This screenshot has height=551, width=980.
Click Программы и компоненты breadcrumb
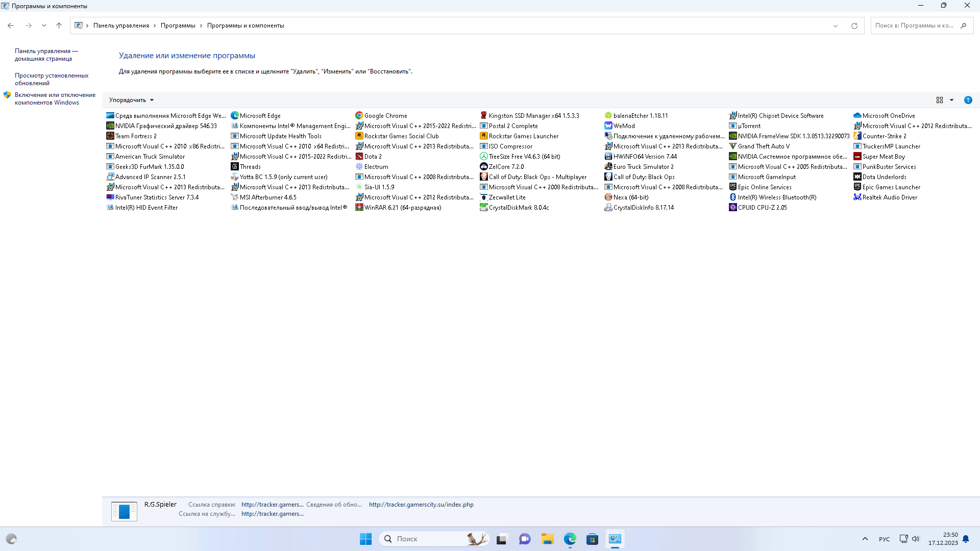click(246, 26)
